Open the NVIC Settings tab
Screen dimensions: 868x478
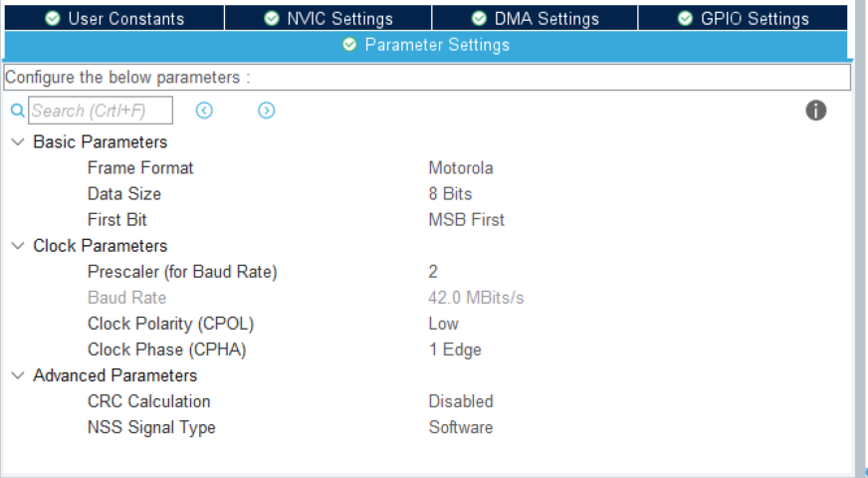click(327, 18)
